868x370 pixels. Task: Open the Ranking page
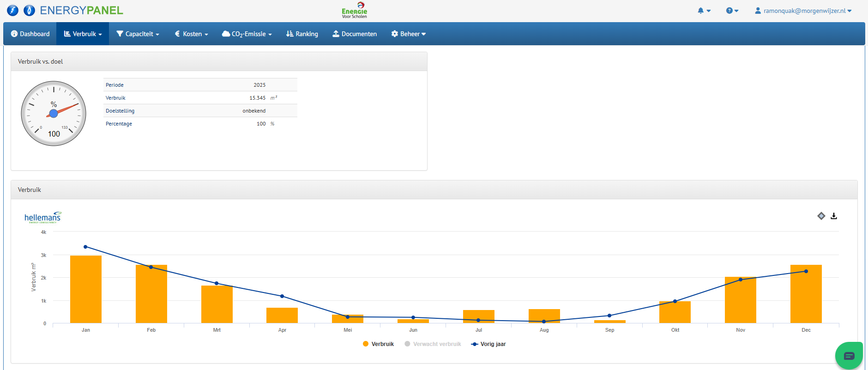(302, 34)
